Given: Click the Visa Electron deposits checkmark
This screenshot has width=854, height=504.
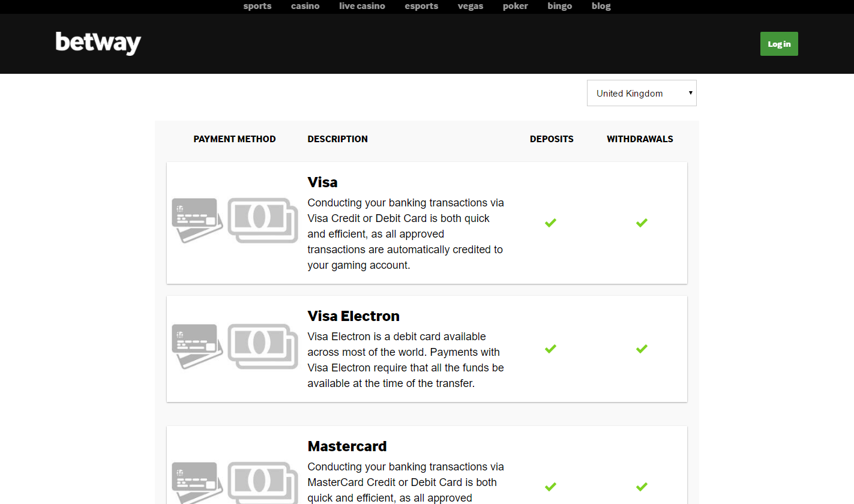Looking at the screenshot, I should (x=550, y=349).
